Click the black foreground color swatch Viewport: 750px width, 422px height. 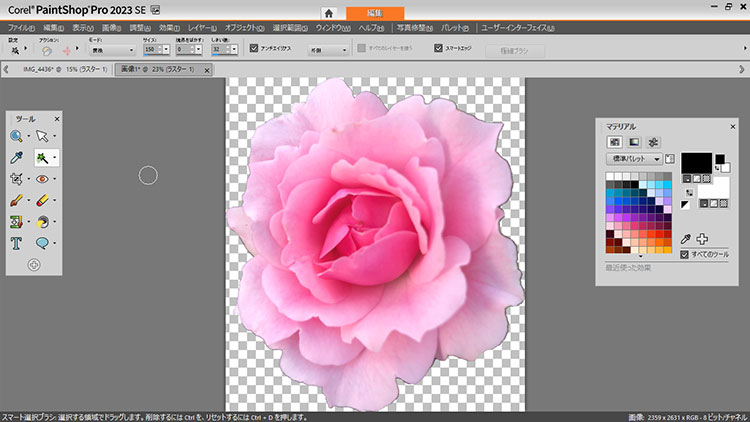695,162
